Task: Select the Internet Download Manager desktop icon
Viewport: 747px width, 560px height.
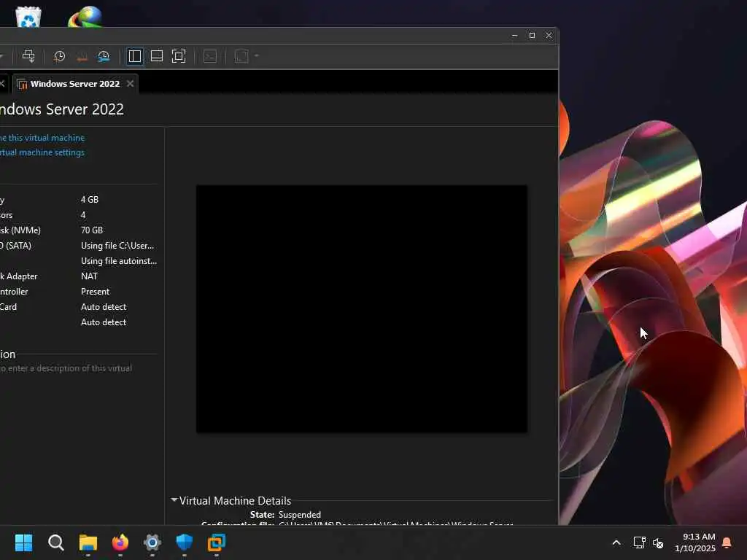Action: pos(85,17)
